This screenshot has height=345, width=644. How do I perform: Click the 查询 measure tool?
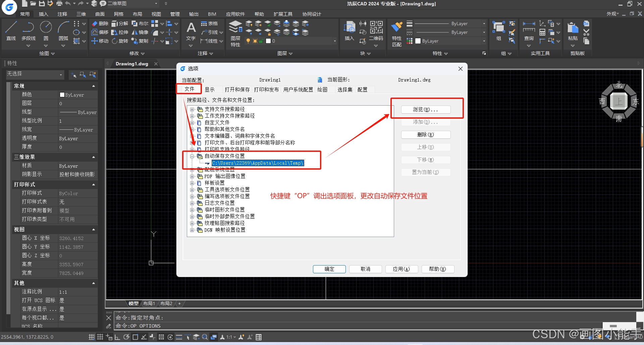529,31
